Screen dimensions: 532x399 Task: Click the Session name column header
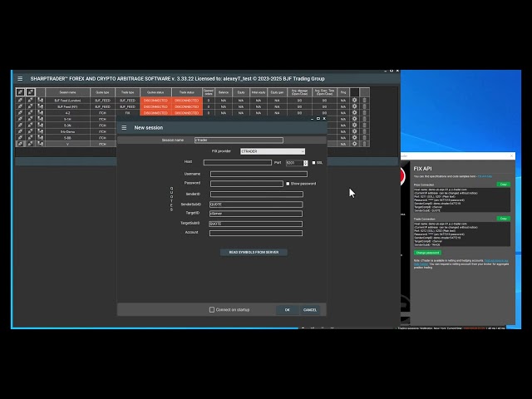[x=67, y=92]
